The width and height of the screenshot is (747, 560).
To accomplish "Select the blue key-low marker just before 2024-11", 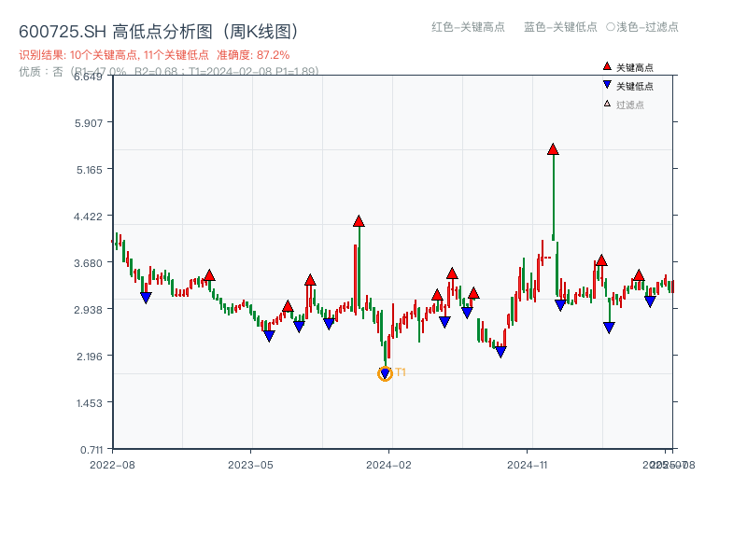I will pos(500,352).
